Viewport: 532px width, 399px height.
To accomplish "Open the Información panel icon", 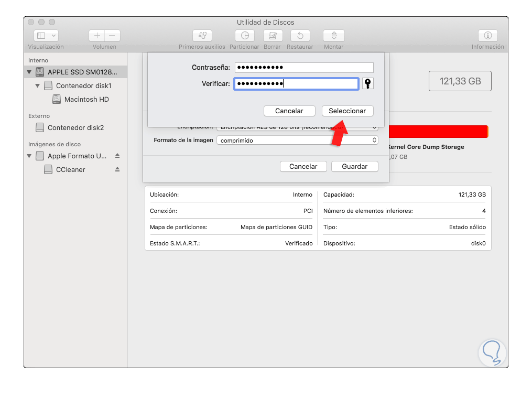I will [487, 36].
